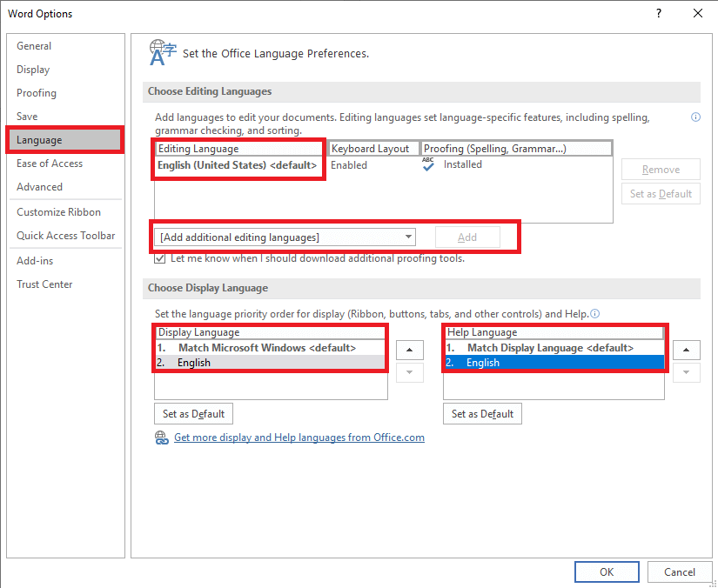Click the globe icon beside Office.com link
This screenshot has width=718, height=588.
tap(162, 438)
